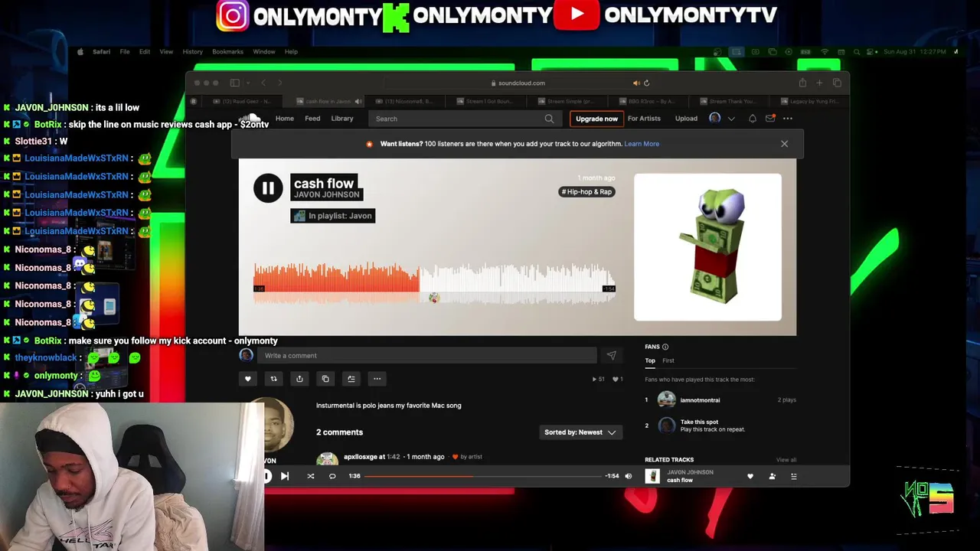Toggle shuffle in the player bar

pyautogui.click(x=311, y=476)
